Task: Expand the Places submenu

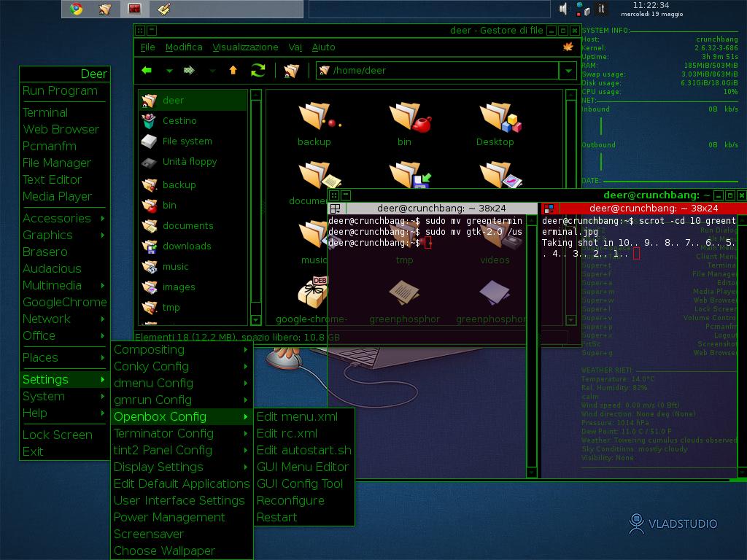Action: pyautogui.click(x=64, y=357)
